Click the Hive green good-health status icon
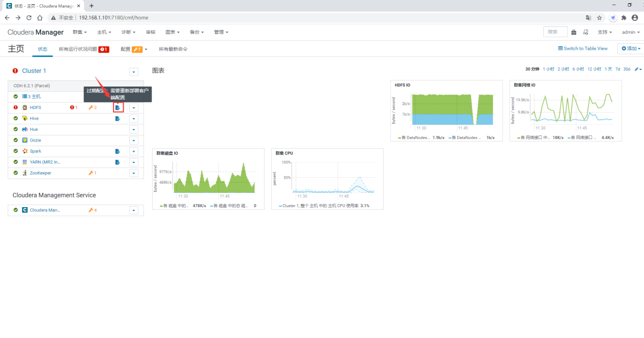This screenshot has height=338, width=644. [x=16, y=119]
